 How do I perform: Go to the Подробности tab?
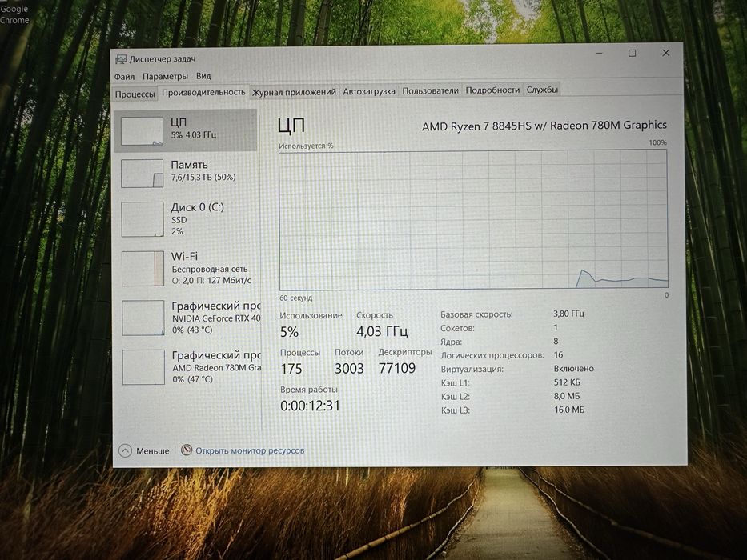pyautogui.click(x=492, y=90)
